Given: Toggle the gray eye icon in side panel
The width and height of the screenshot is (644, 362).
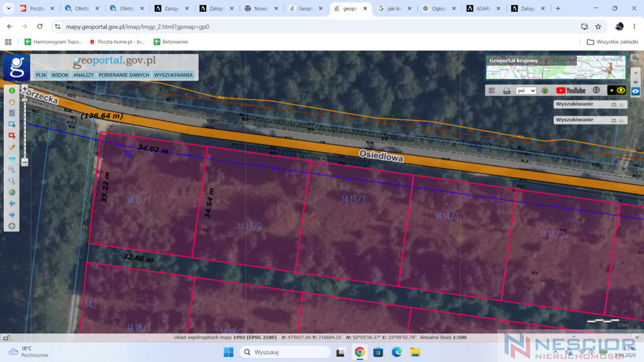Looking at the screenshot, I should click(x=635, y=82).
